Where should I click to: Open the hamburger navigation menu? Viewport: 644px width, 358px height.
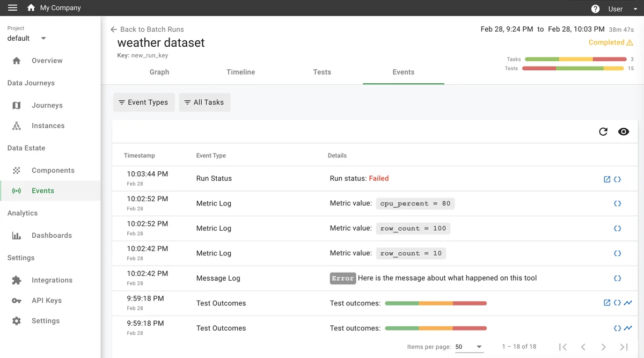pyautogui.click(x=12, y=8)
